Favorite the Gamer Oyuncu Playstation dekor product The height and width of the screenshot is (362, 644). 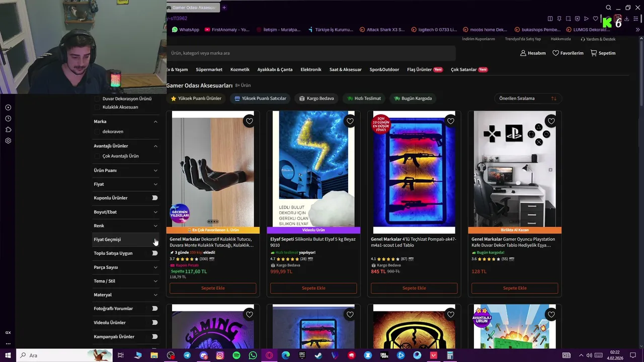pos(551,121)
